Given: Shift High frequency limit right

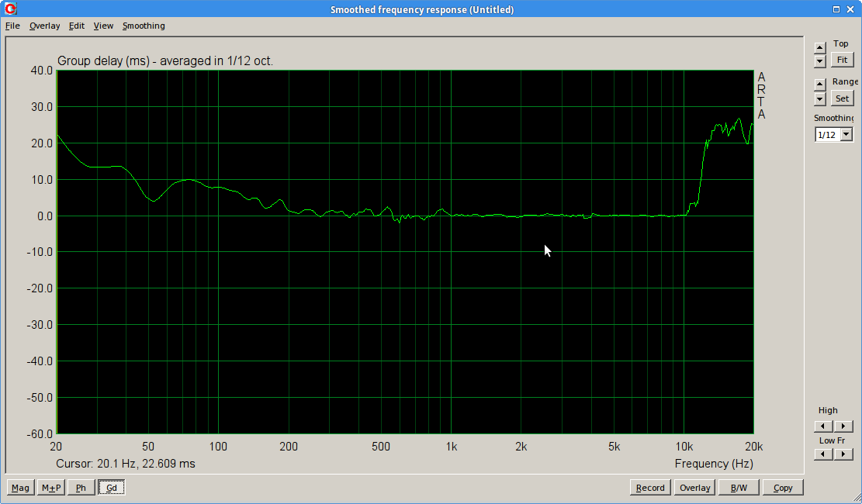Looking at the screenshot, I should (843, 426).
